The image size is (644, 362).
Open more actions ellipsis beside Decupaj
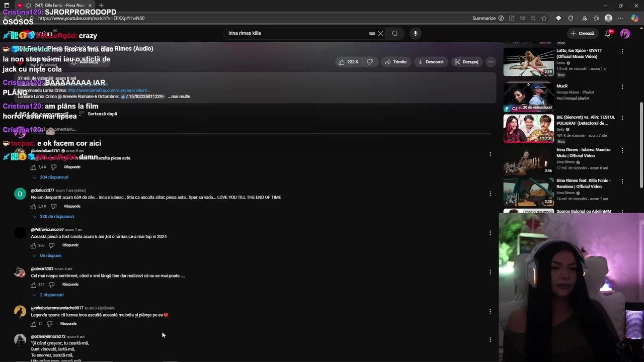(x=491, y=62)
